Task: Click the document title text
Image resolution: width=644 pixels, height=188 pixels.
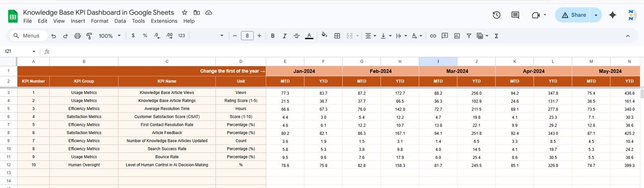Action: click(x=99, y=12)
